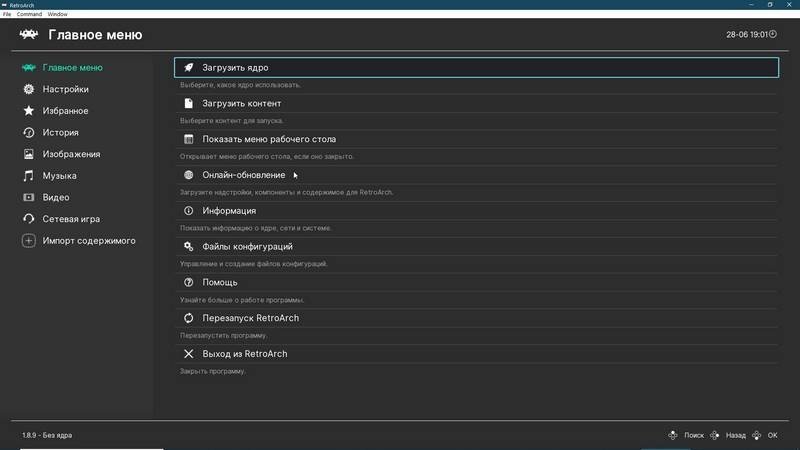
Task: Click the document icon beside Загрузить контент
Action: [188, 104]
